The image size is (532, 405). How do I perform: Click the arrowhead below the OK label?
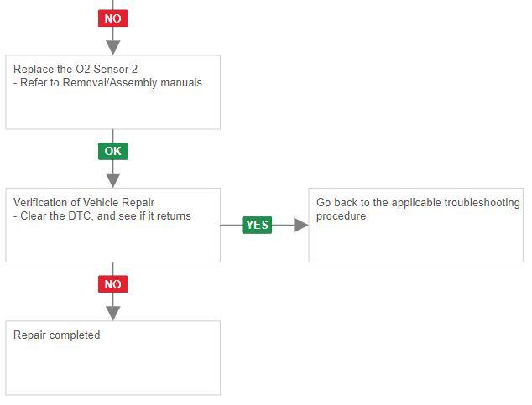click(x=113, y=179)
